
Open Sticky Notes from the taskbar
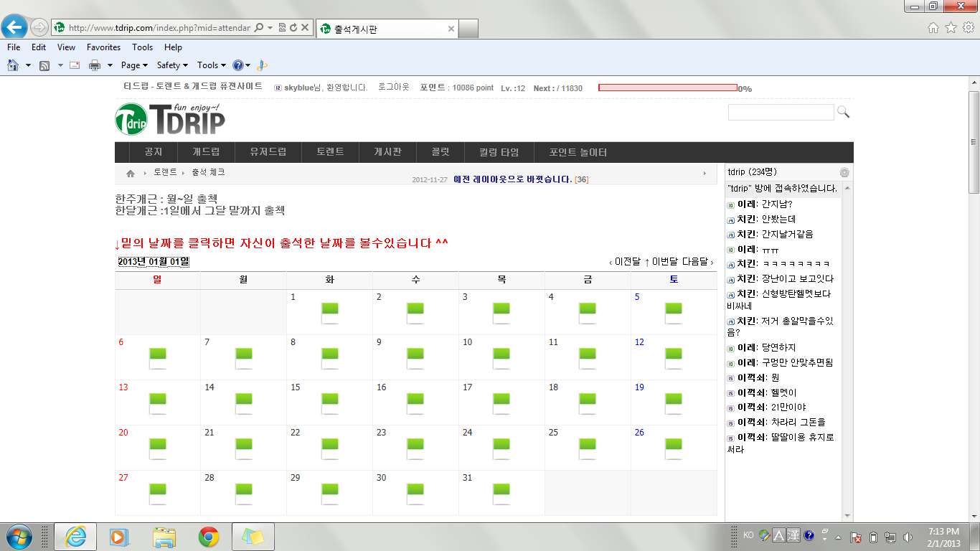click(x=253, y=536)
